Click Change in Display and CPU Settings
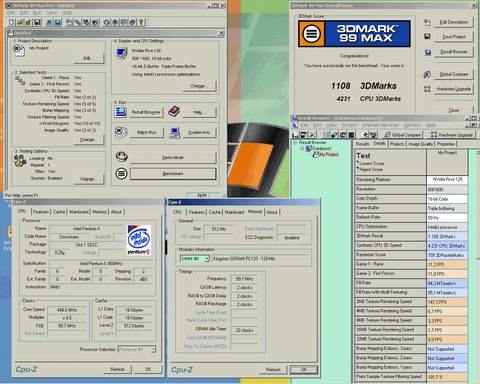The width and height of the screenshot is (480, 384). coord(199,86)
